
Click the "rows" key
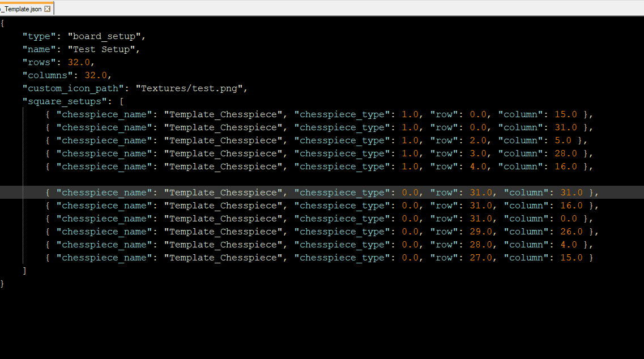tap(39, 62)
